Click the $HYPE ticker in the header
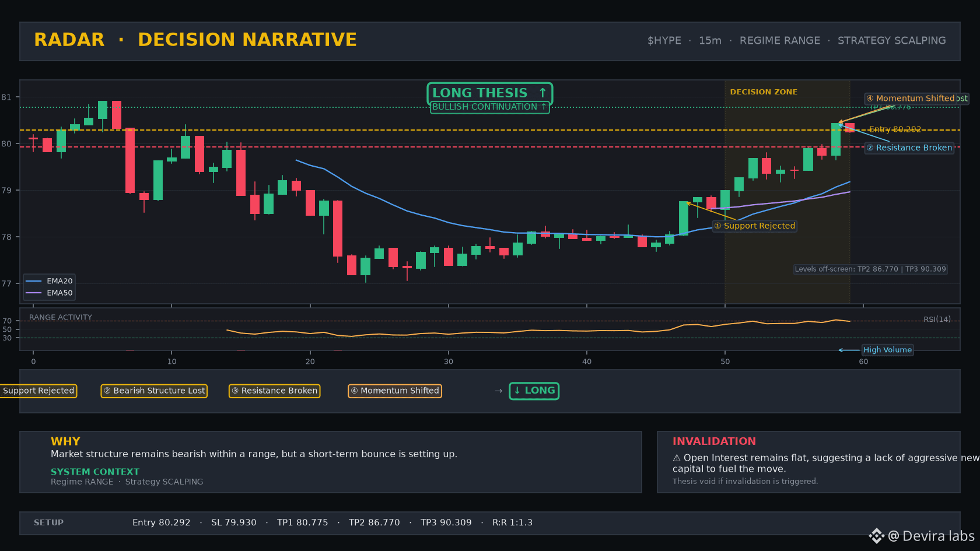The width and height of the screenshot is (980, 551). coord(664,41)
